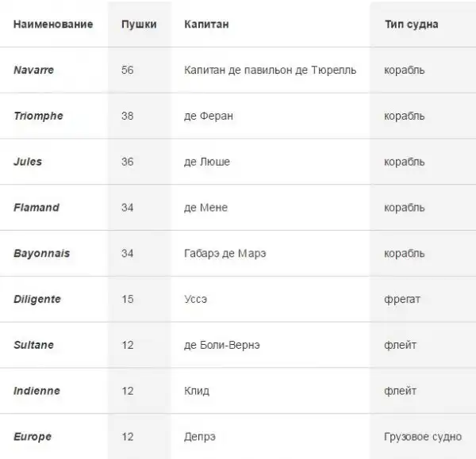Click the Flamand ship name

36,208
